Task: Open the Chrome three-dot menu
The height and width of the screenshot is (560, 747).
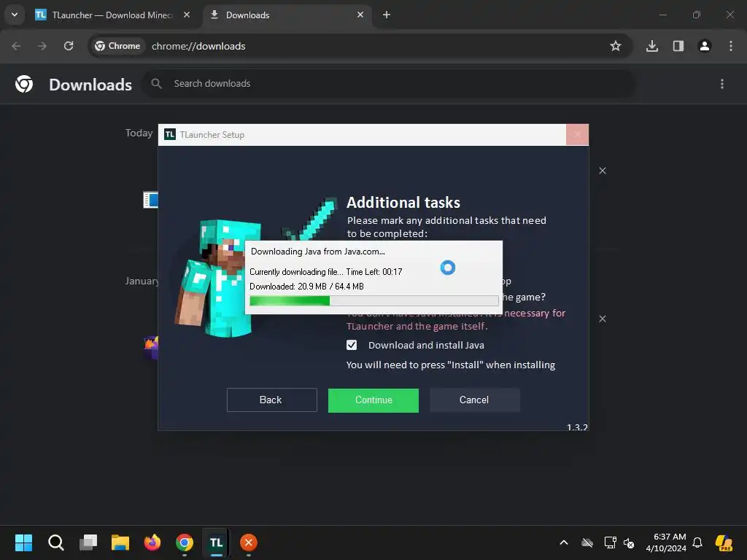Action: tap(731, 46)
